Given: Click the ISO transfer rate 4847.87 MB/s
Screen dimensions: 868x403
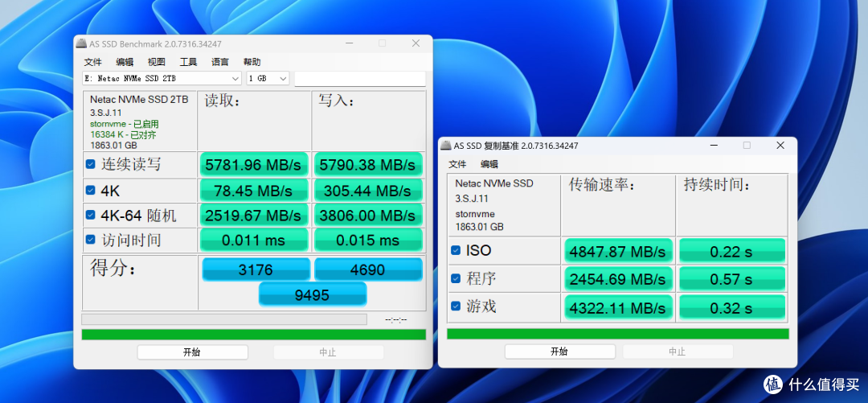Looking at the screenshot, I should point(618,251).
